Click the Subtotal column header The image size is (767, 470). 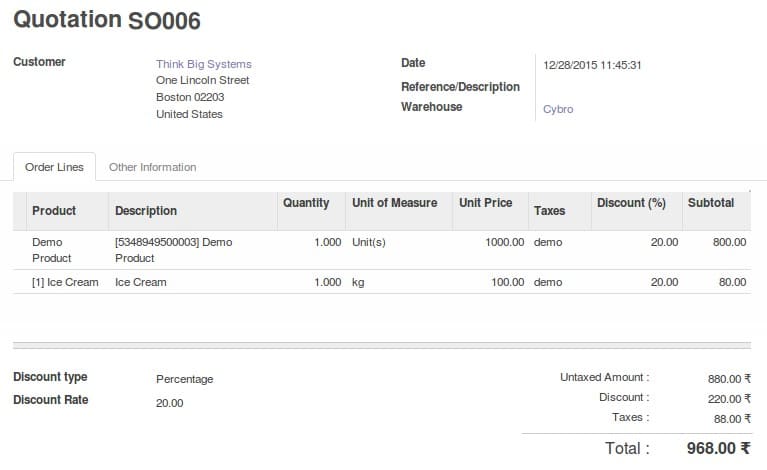[x=710, y=203]
